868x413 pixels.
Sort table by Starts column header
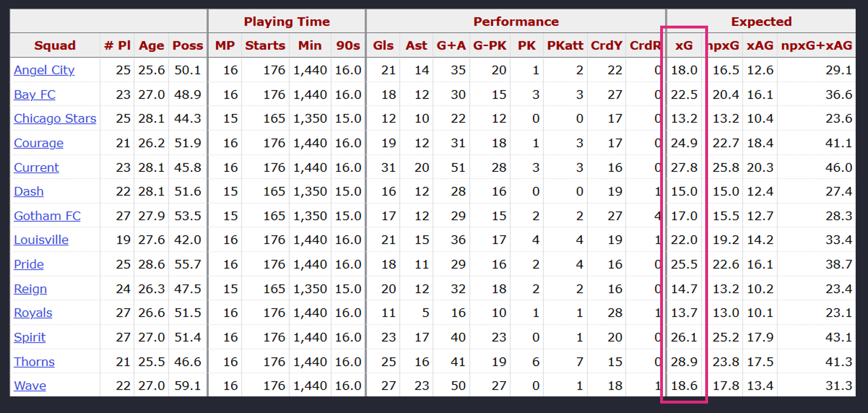(x=265, y=46)
